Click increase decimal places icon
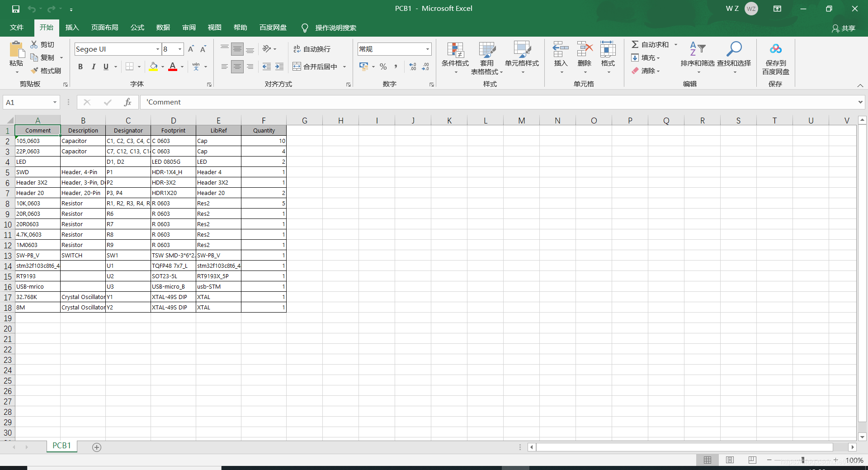This screenshot has width=868, height=470. tap(412, 66)
